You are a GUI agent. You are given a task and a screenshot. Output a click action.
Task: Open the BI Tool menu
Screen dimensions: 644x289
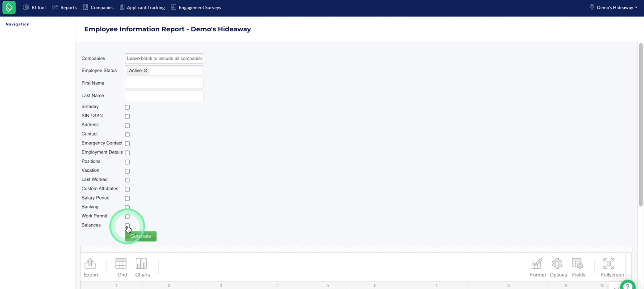(x=34, y=8)
